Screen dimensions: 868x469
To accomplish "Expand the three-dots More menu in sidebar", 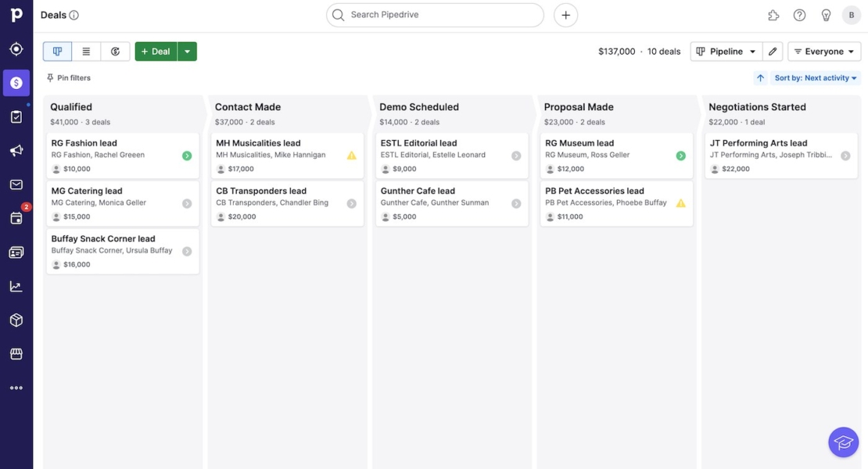I will [16, 387].
